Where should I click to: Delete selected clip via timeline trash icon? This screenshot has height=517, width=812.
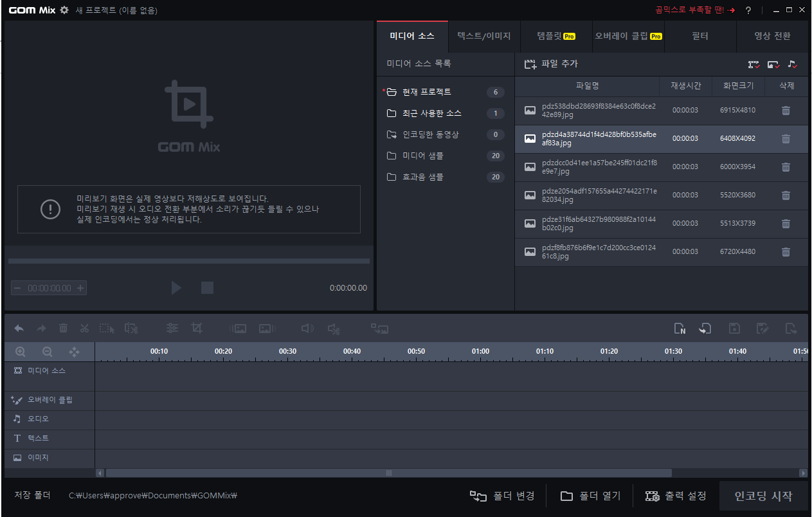(x=63, y=328)
